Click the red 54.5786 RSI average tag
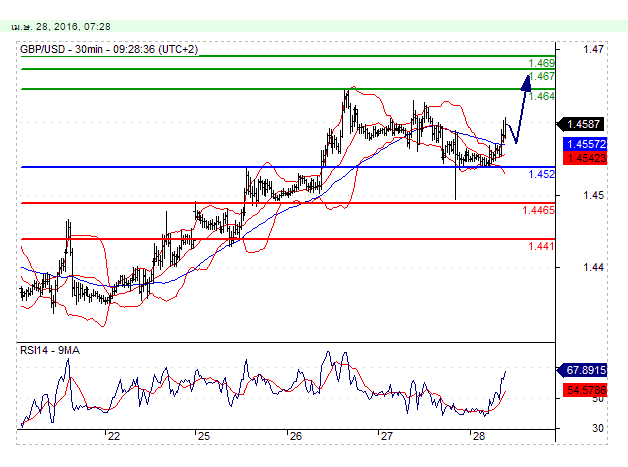Viewport: 628px width, 467px height. [585, 390]
